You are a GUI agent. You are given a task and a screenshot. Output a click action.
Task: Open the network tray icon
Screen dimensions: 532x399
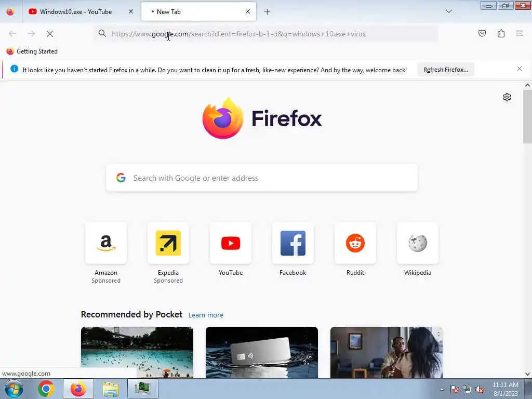coord(467,390)
